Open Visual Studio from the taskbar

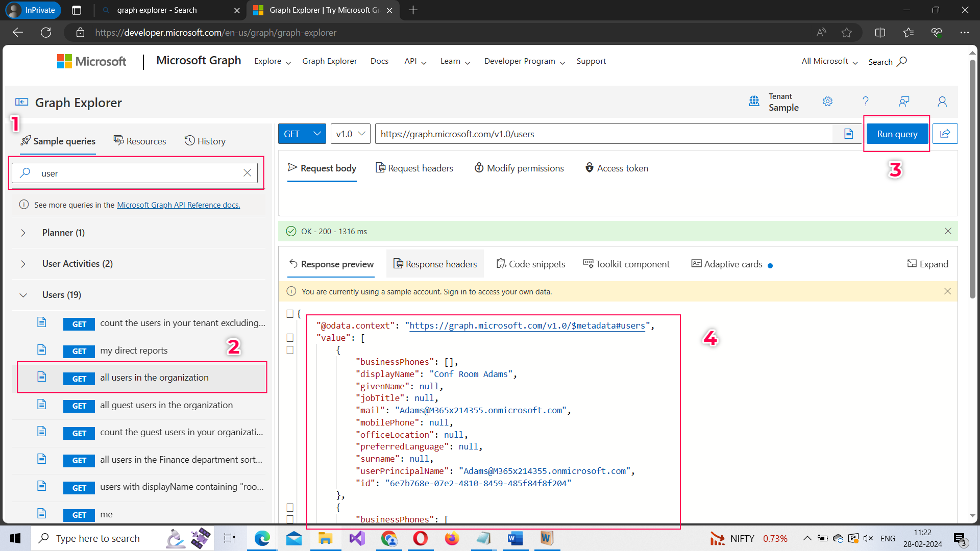[357, 538]
